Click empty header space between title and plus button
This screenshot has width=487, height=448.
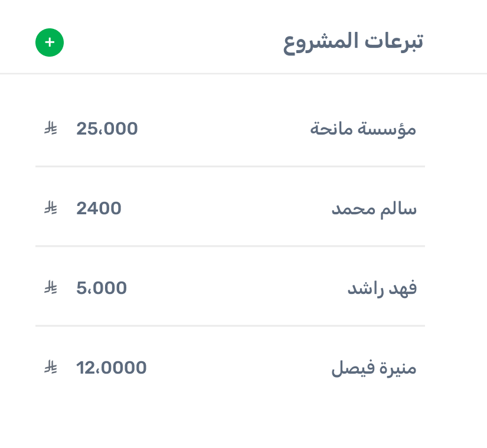(171, 42)
